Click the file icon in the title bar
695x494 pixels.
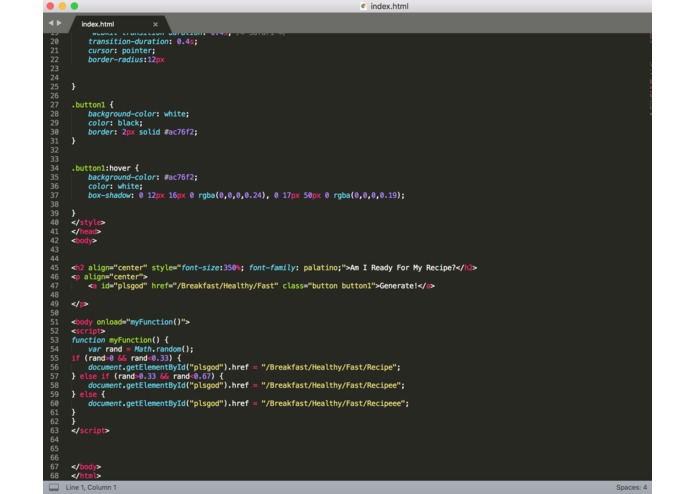point(363,6)
